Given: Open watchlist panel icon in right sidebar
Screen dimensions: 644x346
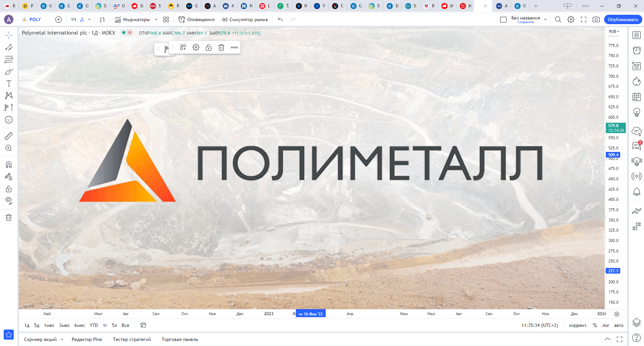Looking at the screenshot, I should pos(637,35).
